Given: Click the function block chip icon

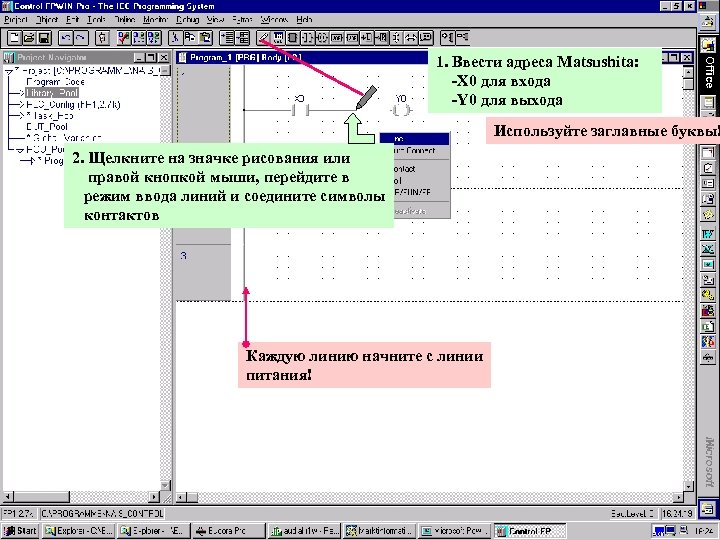Looking at the screenshot, I should (293, 38).
